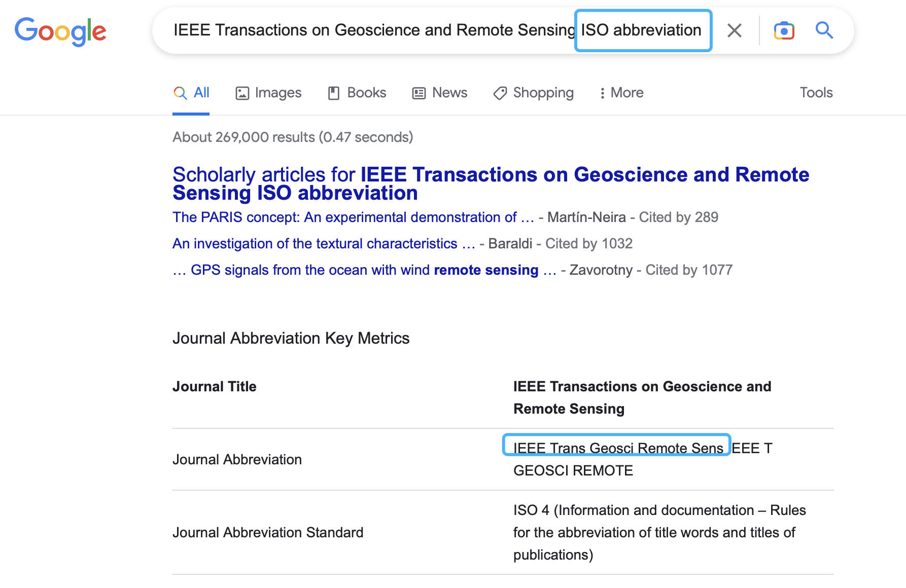The height and width of the screenshot is (588, 906).
Task: Clear the search query with X
Action: tap(734, 30)
